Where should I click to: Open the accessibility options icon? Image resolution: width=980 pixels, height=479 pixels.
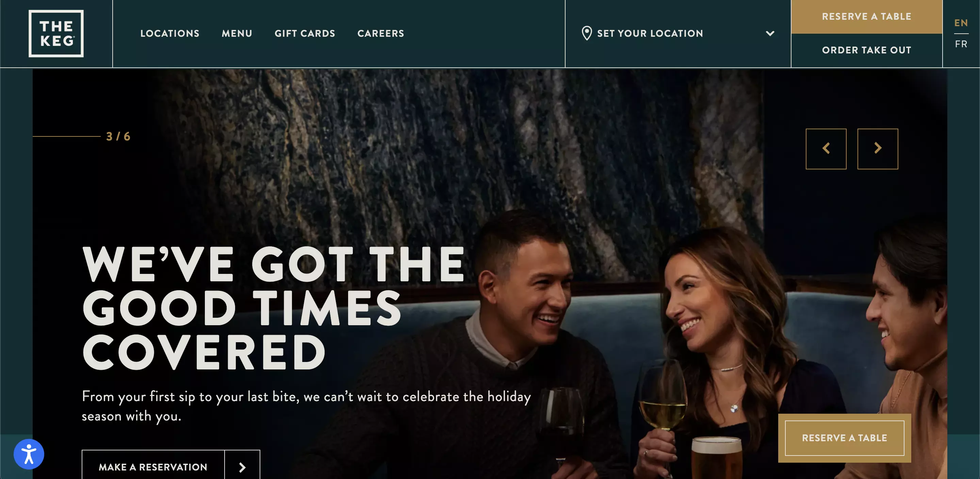pyautogui.click(x=29, y=454)
